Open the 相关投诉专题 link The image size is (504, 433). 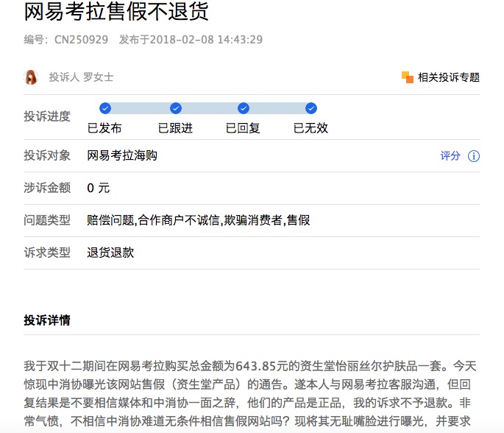pyautogui.click(x=449, y=77)
